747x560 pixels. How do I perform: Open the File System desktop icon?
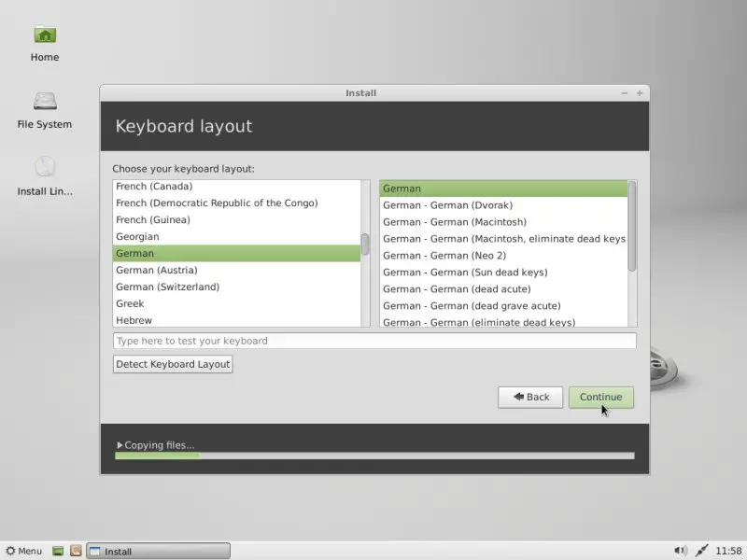45,110
